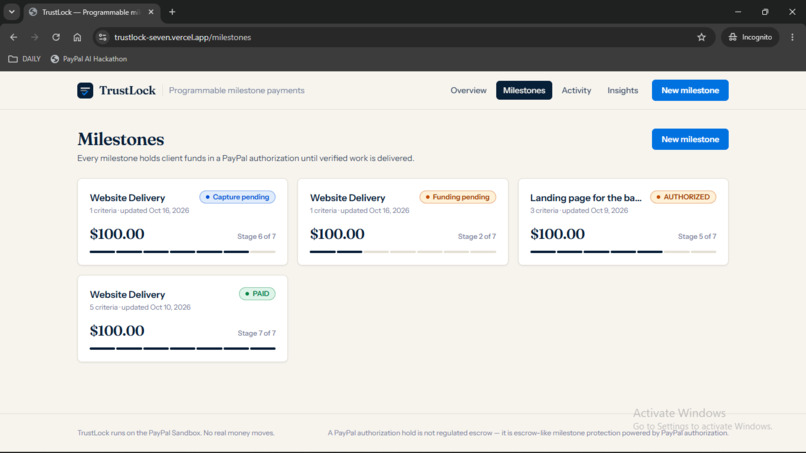This screenshot has width=806, height=453.
Task: Bookmark this page with the star icon
Action: 701,37
